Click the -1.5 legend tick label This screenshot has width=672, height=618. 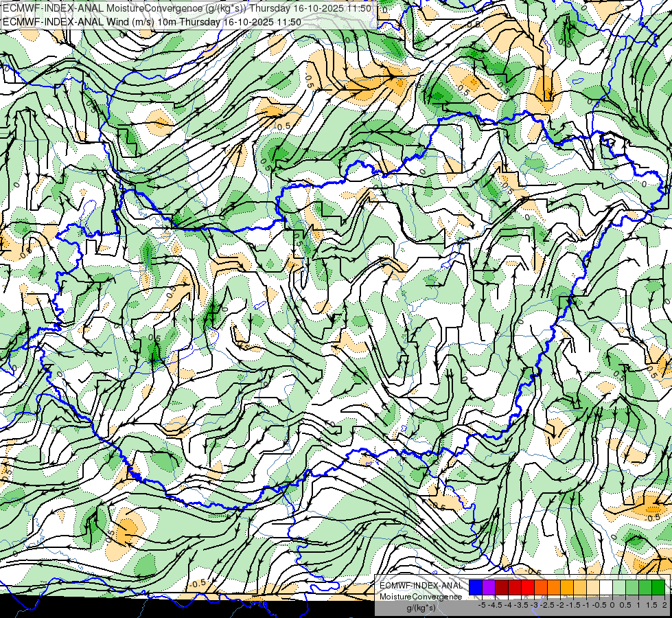pos(573,605)
